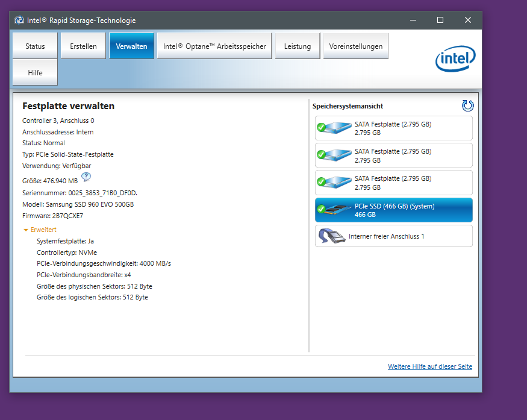Collapse the Erweitert section

click(40, 230)
